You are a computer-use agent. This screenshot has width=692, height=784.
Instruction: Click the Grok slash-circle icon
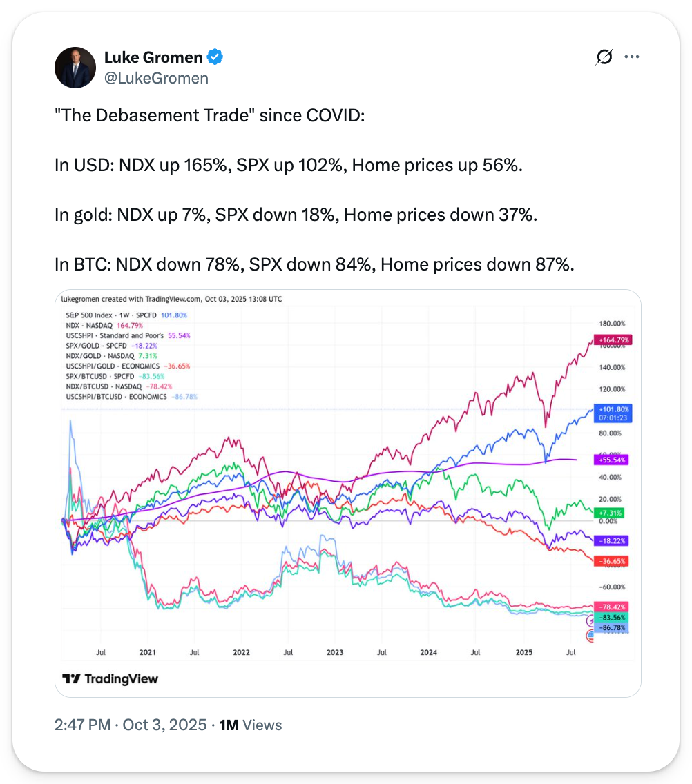604,58
